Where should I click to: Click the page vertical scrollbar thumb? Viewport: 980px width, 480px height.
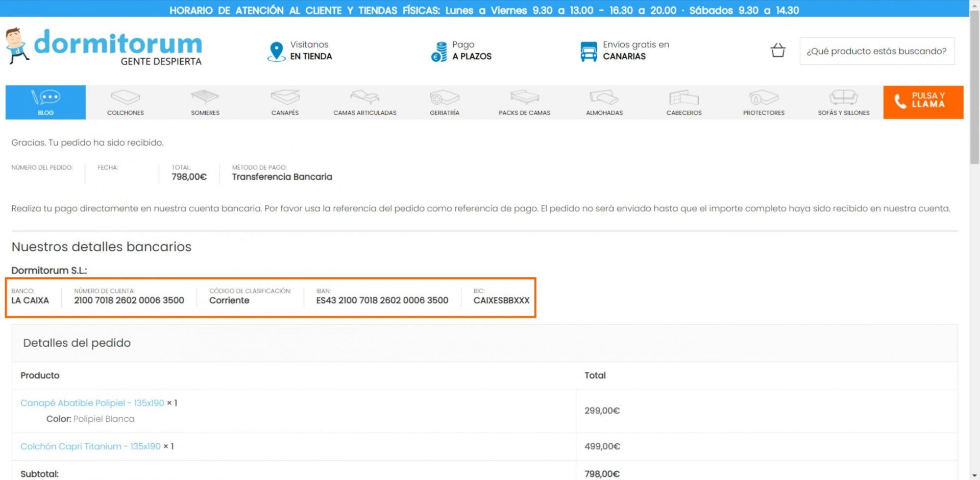(x=974, y=87)
